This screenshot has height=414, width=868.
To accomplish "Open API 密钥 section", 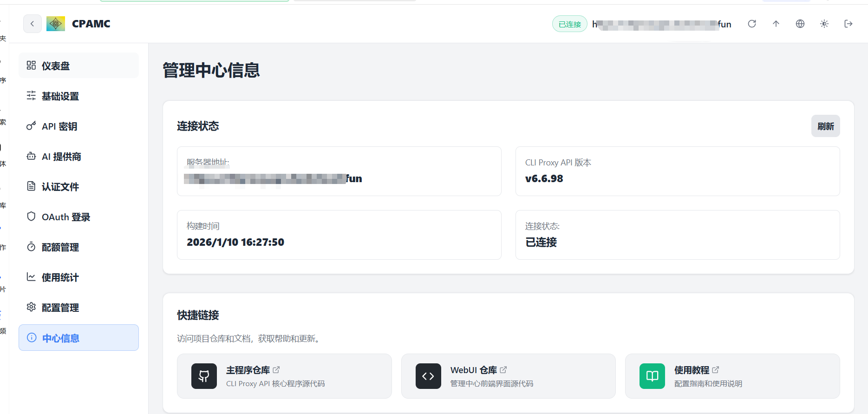I will coord(78,126).
